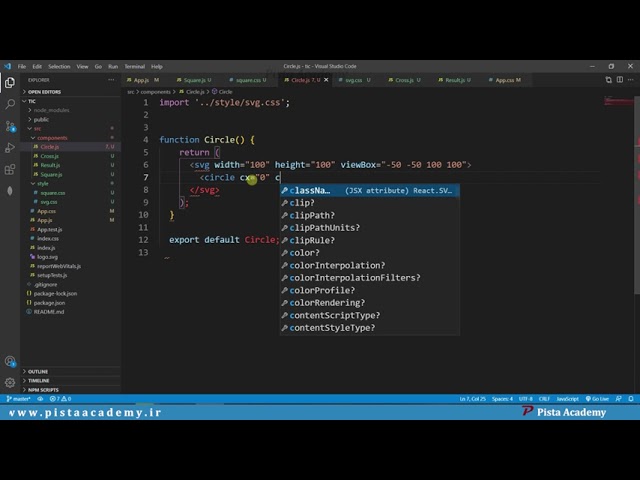Screen dimensions: 640x480
Task: Select className suggestion in autocomplete list
Action: [x=370, y=190]
